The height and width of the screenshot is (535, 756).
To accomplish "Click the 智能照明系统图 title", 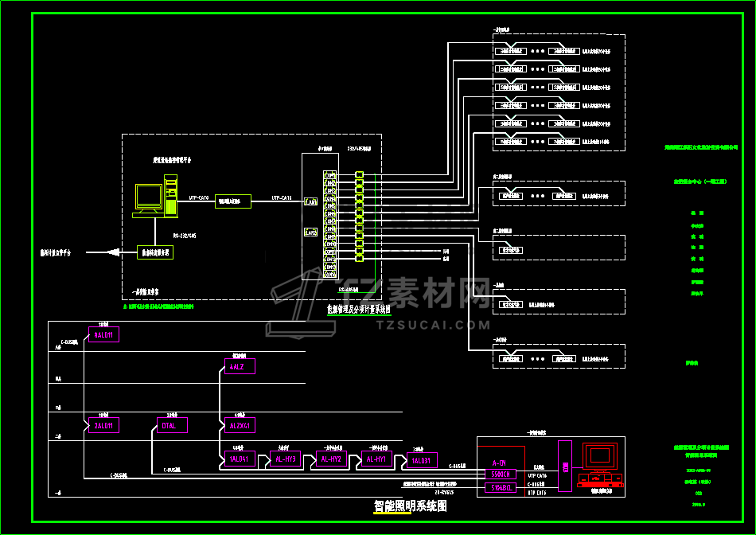I will (411, 506).
